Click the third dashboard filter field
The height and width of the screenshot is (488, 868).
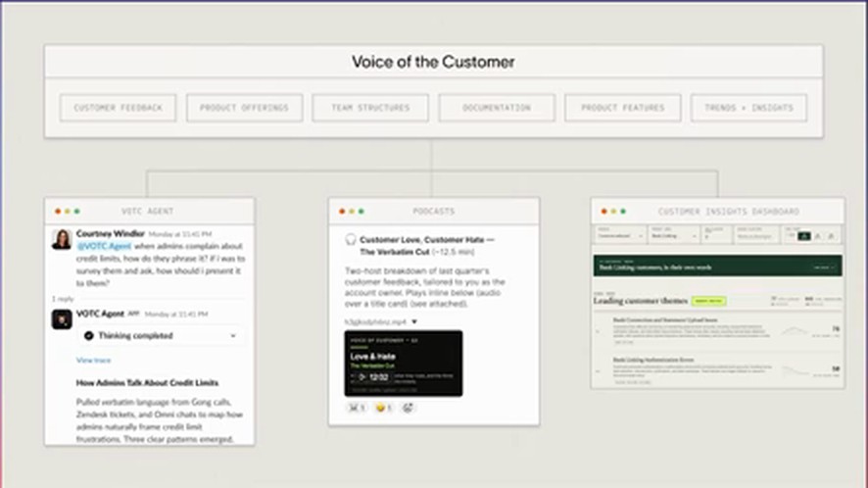click(716, 236)
